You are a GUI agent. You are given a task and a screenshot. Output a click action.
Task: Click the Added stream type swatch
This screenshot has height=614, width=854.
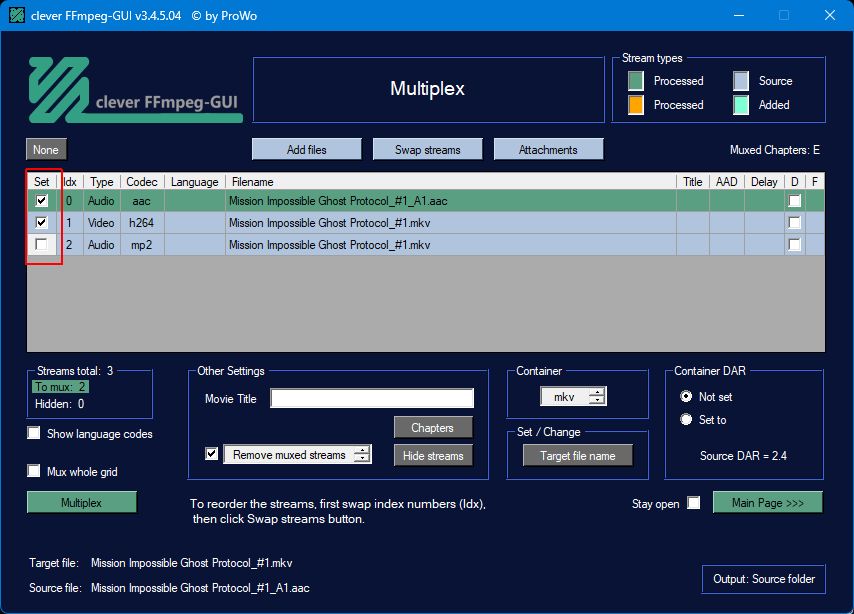coord(741,105)
